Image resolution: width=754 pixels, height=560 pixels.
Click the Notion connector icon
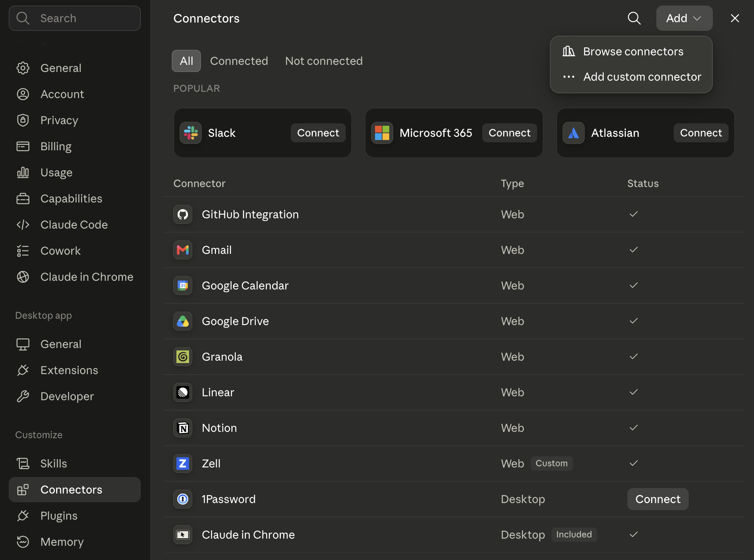click(183, 428)
